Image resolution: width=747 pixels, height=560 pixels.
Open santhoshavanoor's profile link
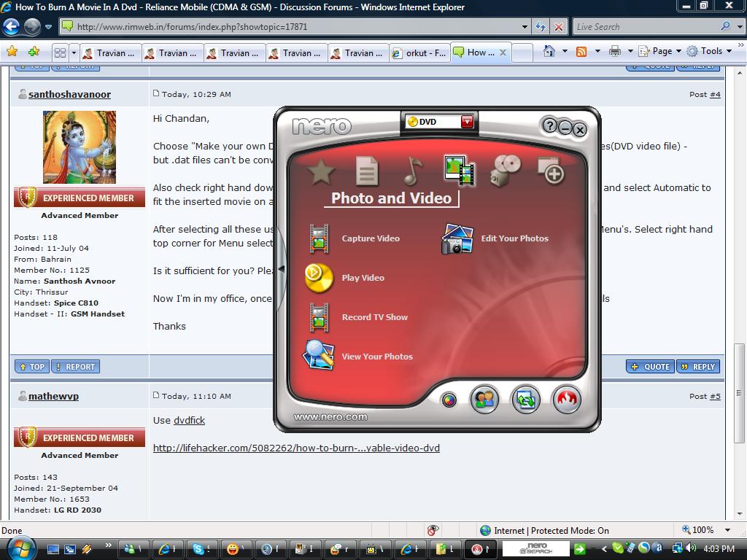pos(69,94)
